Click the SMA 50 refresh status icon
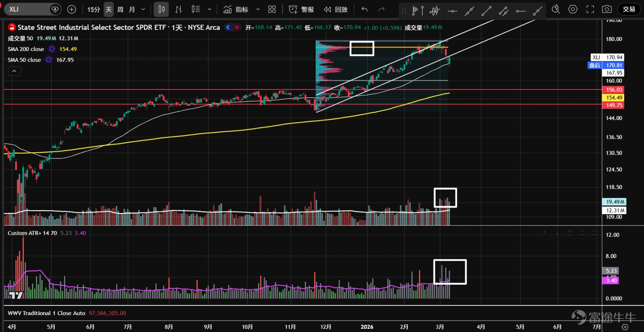Viewport: 644px width, 332px height. [x=49, y=60]
